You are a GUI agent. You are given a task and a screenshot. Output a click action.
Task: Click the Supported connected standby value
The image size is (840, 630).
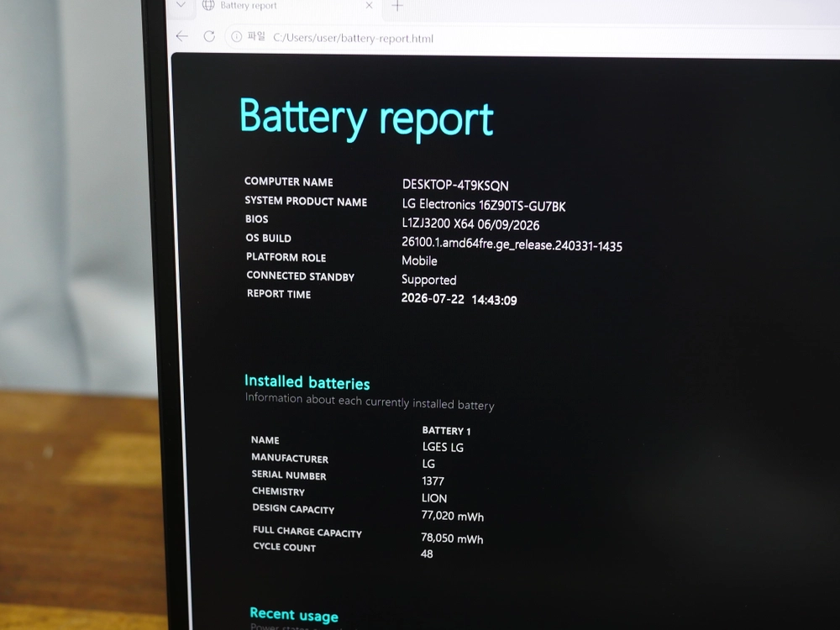429,281
